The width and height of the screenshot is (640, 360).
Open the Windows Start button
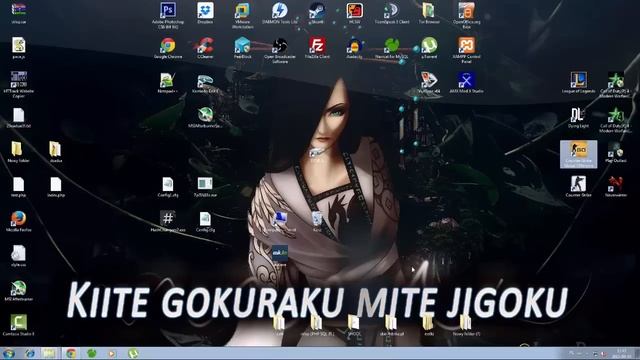click(9, 353)
